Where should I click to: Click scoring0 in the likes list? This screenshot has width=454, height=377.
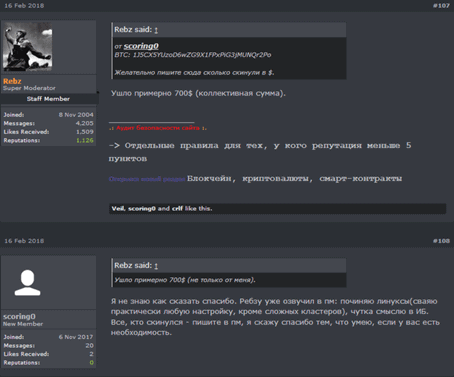pyautogui.click(x=142, y=209)
